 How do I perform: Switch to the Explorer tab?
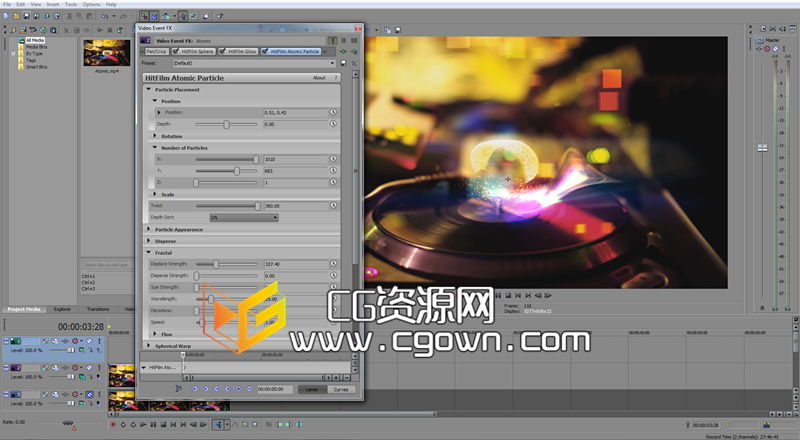pyautogui.click(x=62, y=309)
